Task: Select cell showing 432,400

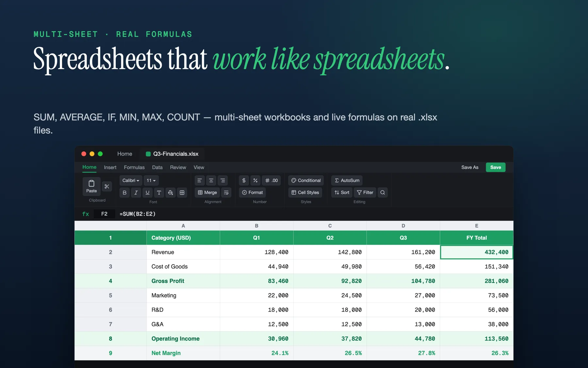Action: coord(477,252)
